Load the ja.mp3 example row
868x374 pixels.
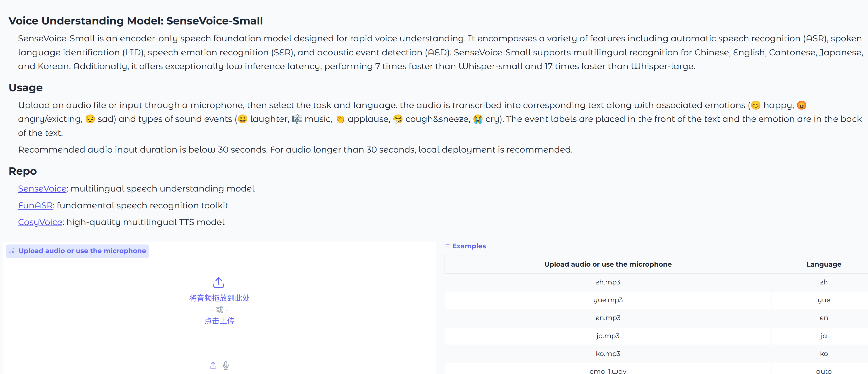tap(656, 336)
